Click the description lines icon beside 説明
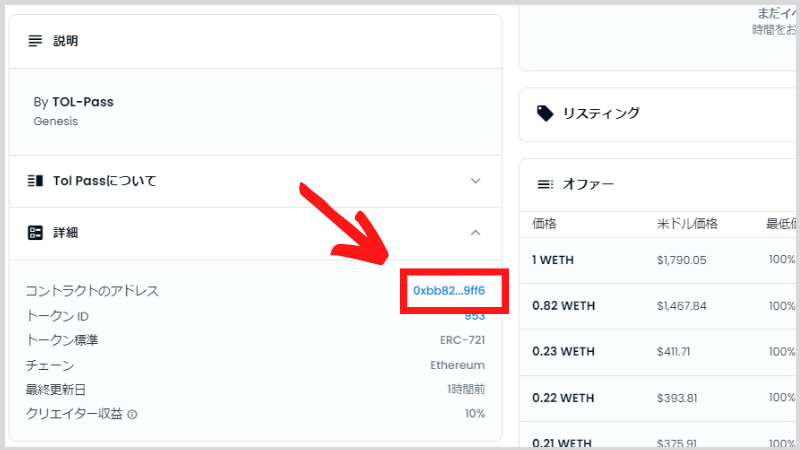Image resolution: width=800 pixels, height=450 pixels. (x=35, y=41)
